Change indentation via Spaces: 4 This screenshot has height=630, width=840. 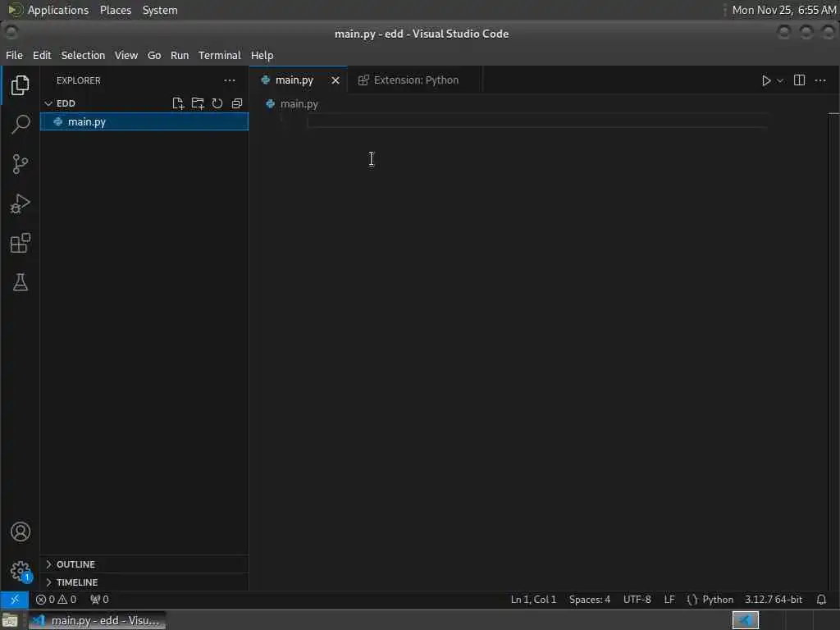pos(590,600)
